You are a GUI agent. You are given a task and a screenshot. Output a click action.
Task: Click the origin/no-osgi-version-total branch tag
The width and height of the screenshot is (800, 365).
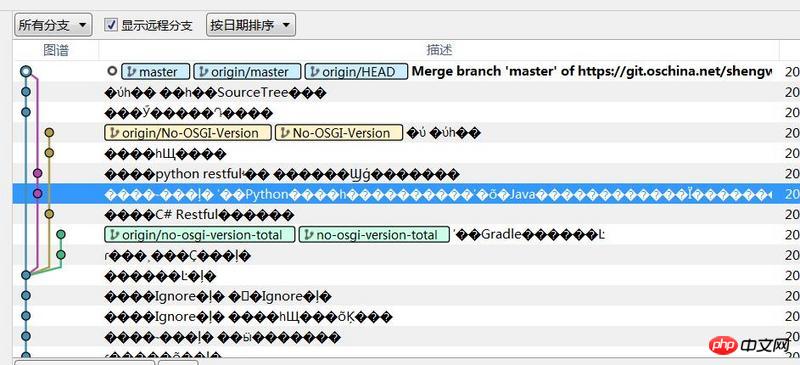[199, 235]
